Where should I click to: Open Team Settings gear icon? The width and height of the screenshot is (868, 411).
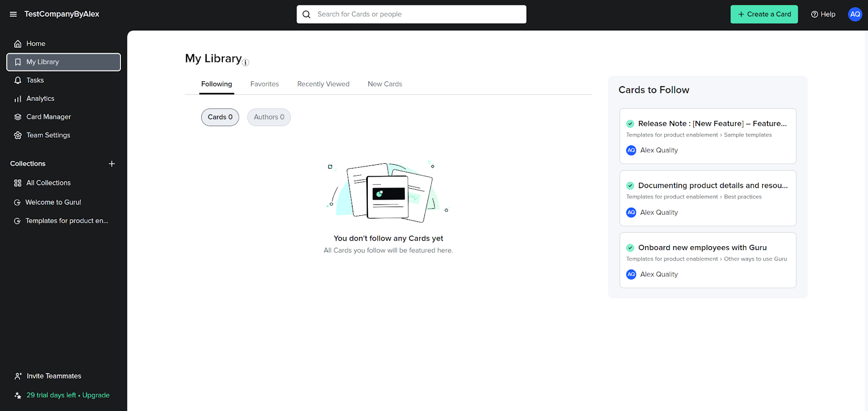[18, 136]
